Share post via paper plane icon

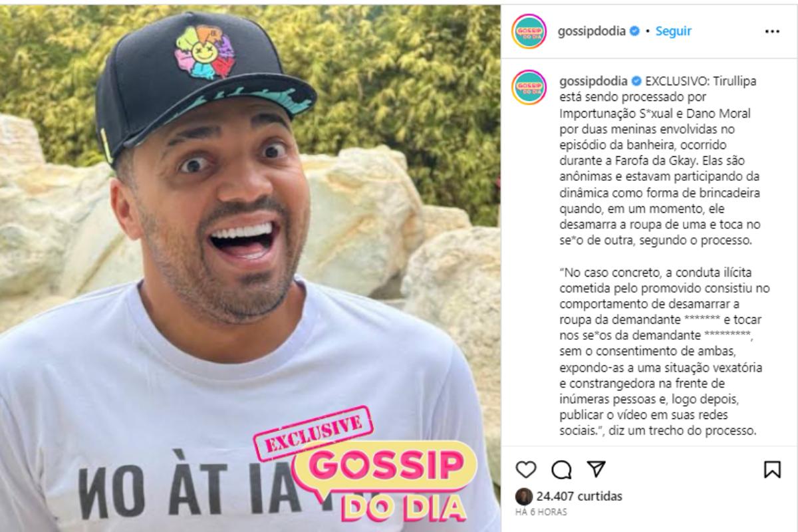coord(597,469)
